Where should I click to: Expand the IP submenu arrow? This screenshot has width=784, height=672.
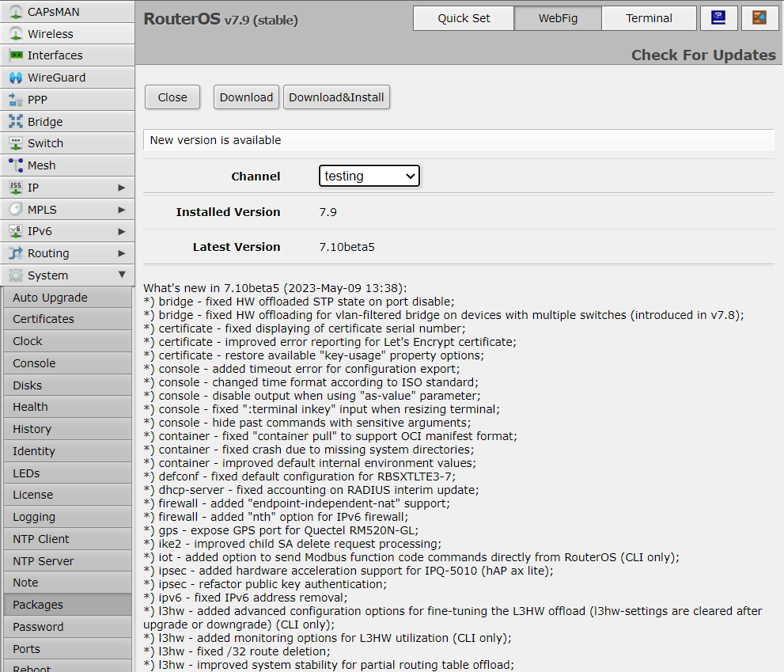121,188
